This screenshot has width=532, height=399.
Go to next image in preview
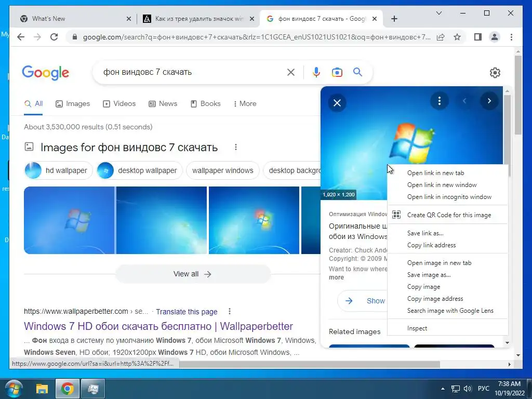[x=489, y=101]
